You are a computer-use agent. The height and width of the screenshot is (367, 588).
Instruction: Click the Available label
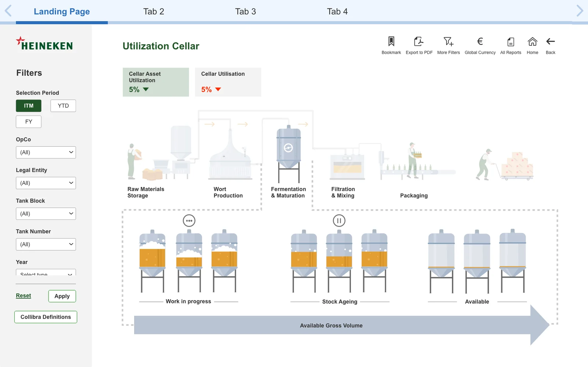(x=477, y=302)
